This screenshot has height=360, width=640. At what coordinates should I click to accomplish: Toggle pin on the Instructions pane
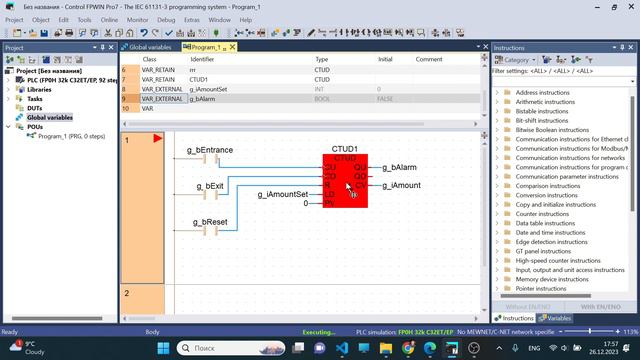tap(622, 47)
